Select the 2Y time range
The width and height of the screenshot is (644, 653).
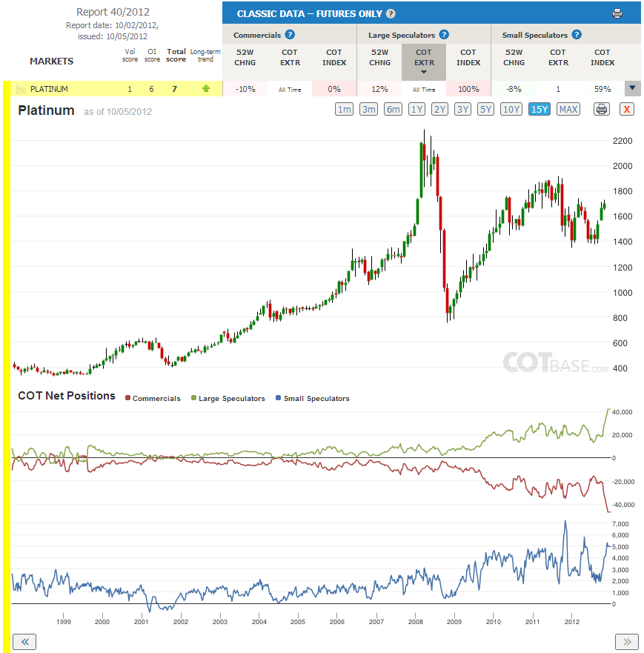click(439, 109)
